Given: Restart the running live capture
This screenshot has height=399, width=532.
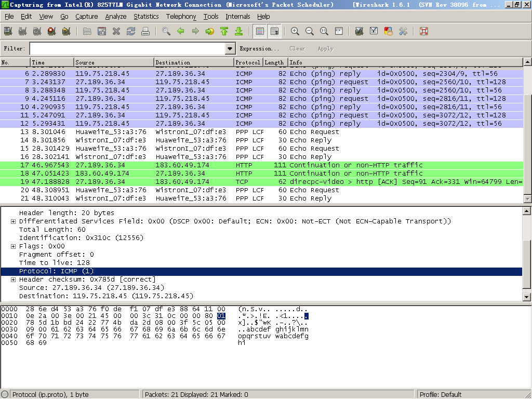Looking at the screenshot, I should click(66, 31).
